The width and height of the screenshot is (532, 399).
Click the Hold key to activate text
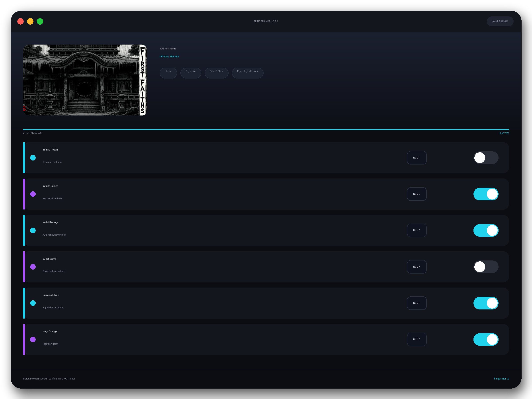point(52,198)
